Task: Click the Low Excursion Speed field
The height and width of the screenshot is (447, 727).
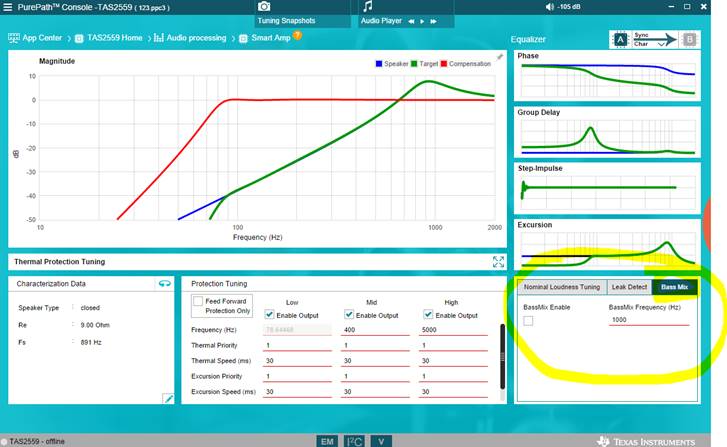Action: [x=297, y=392]
